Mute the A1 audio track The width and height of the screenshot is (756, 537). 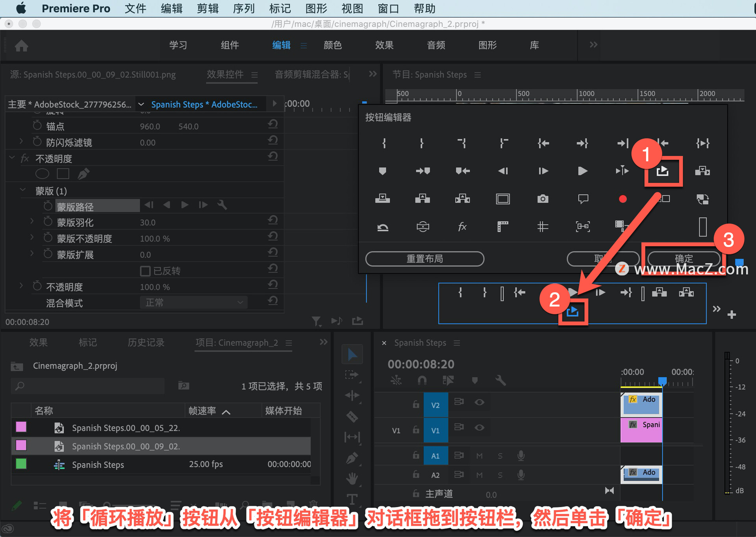point(479,456)
